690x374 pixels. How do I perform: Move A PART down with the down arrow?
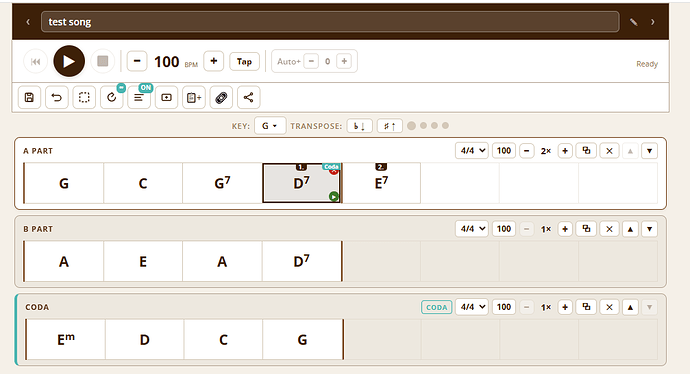650,151
